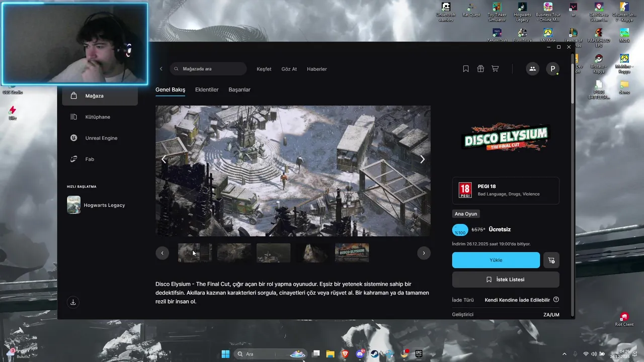
Task: Move thumbnail strip backward with left arrow
Action: coord(162,253)
